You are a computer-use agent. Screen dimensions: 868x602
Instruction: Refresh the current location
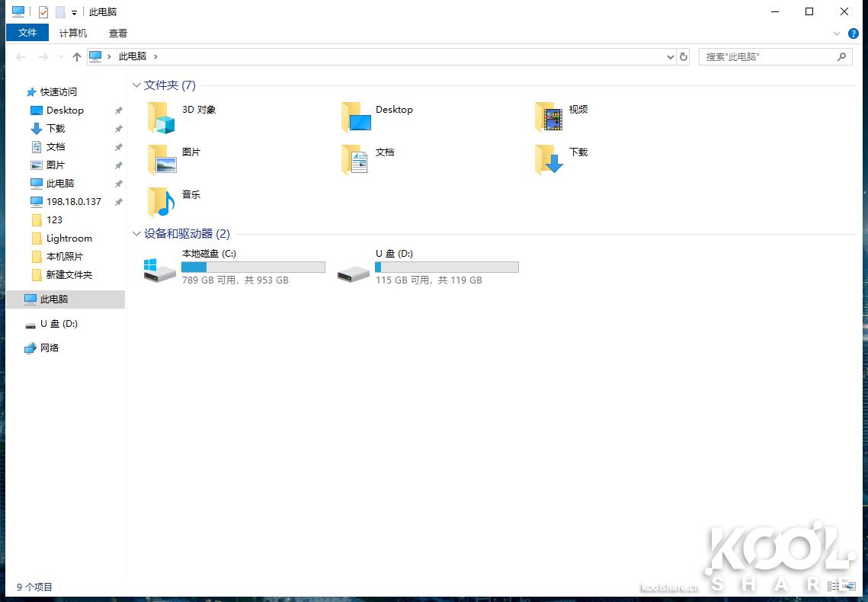(684, 56)
